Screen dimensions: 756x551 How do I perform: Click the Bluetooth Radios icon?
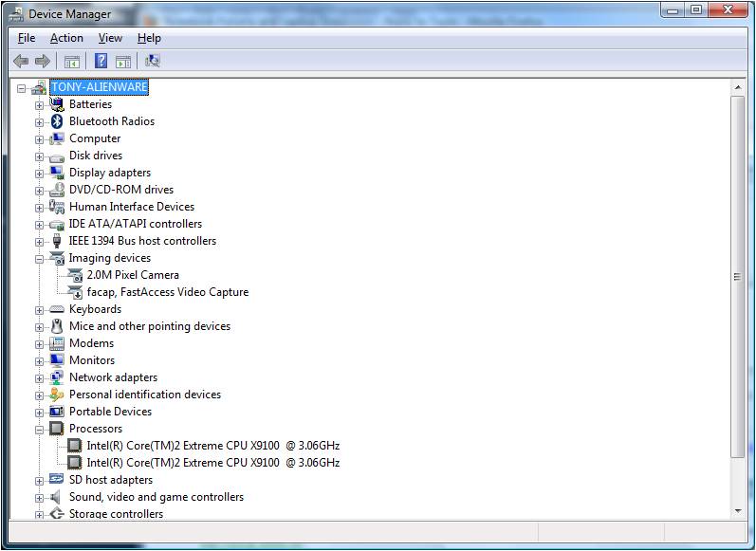pyautogui.click(x=57, y=121)
